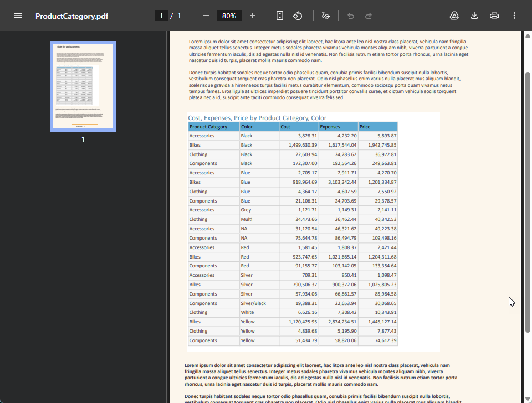The width and height of the screenshot is (532, 403).
Task: Toggle the sidebar with the hamburger menu icon
Action: point(18,15)
